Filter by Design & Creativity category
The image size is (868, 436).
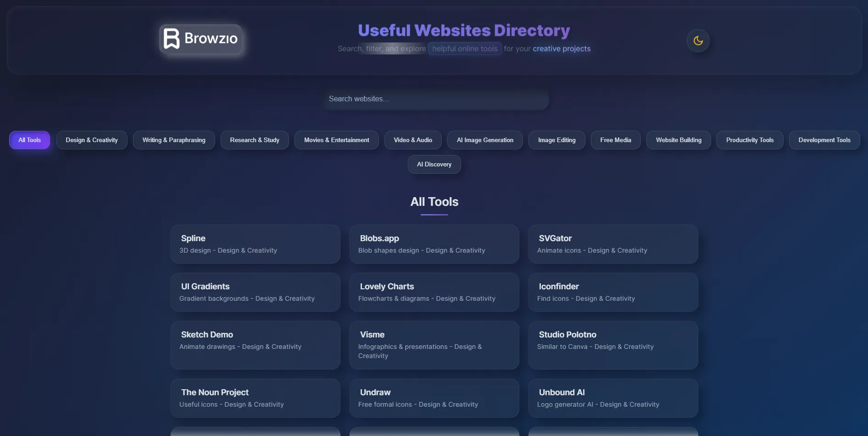coord(92,140)
